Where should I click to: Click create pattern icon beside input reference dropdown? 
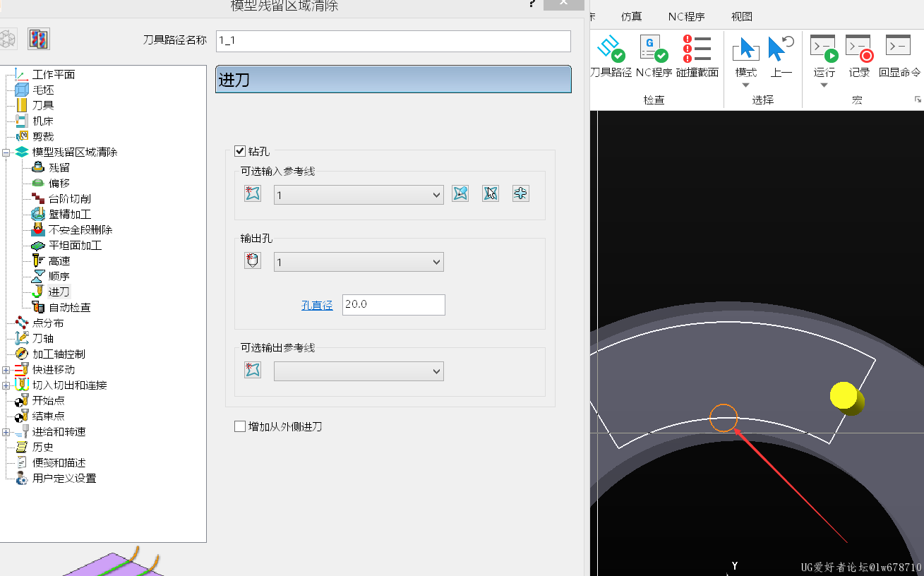(253, 193)
